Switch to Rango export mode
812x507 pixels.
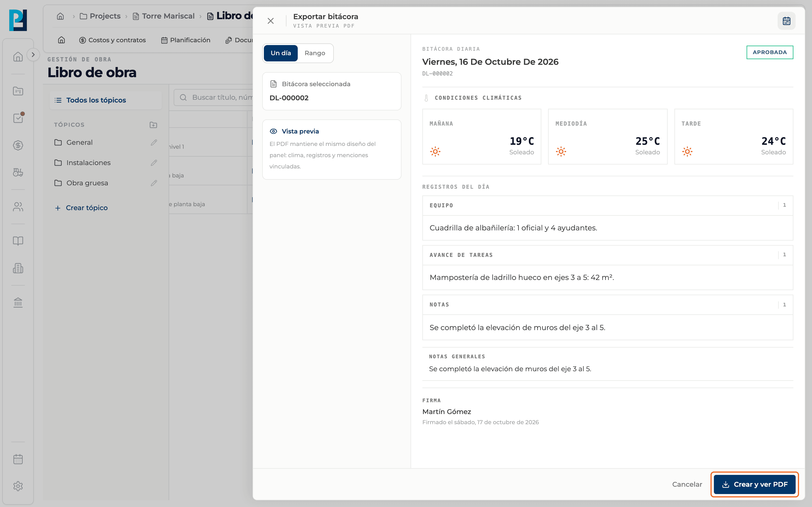pos(315,53)
